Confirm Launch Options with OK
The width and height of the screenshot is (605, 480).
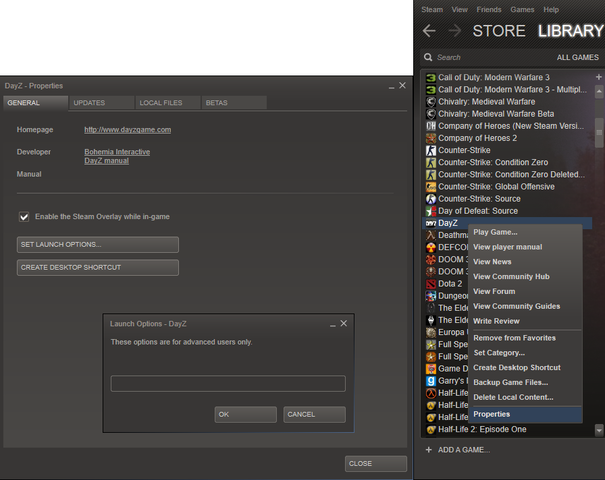(245, 414)
